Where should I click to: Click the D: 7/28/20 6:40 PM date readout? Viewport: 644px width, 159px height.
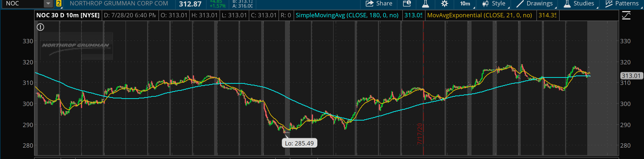coord(130,15)
